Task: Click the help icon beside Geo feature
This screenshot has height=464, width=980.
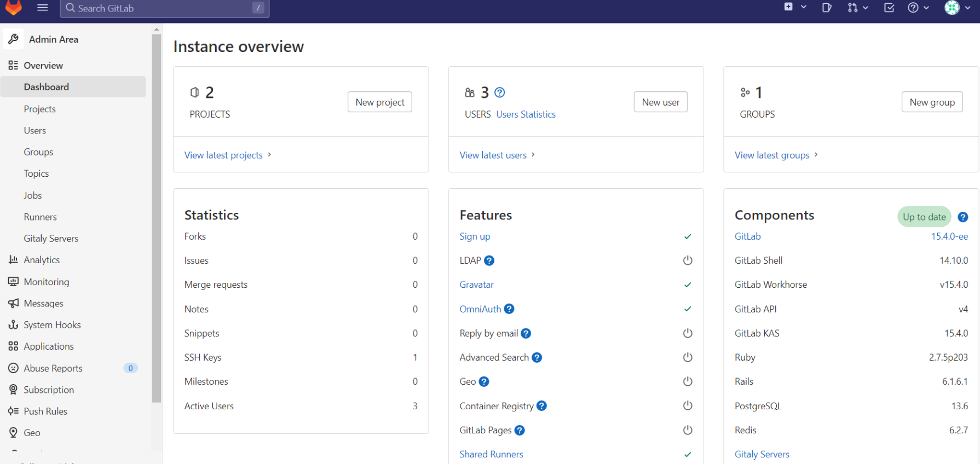Action: [x=483, y=381]
